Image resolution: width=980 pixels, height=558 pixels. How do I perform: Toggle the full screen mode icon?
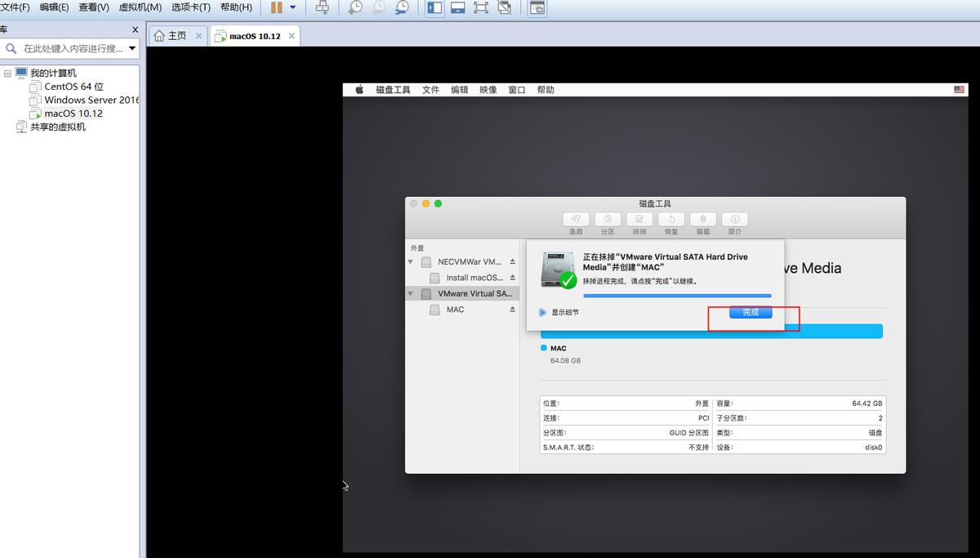point(480,7)
